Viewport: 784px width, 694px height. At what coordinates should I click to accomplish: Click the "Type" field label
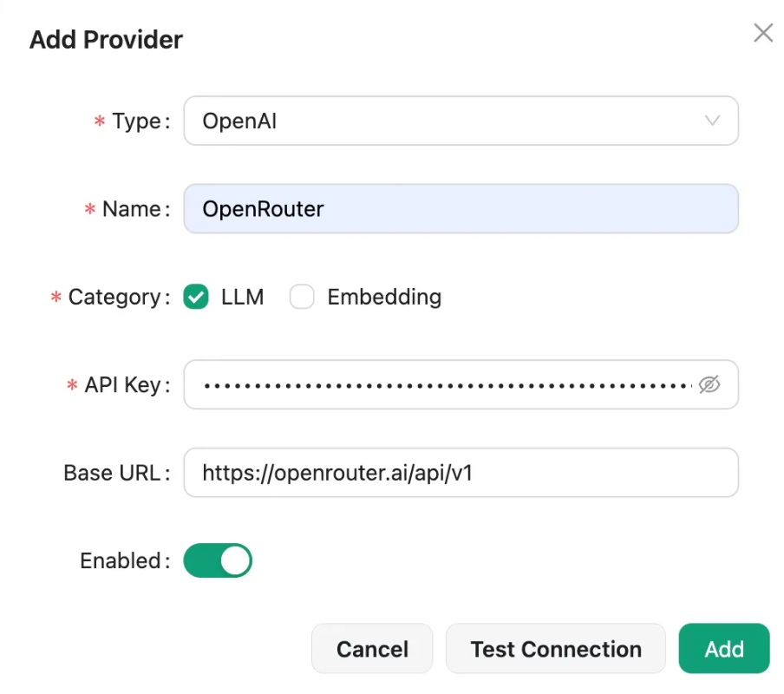[136, 121]
